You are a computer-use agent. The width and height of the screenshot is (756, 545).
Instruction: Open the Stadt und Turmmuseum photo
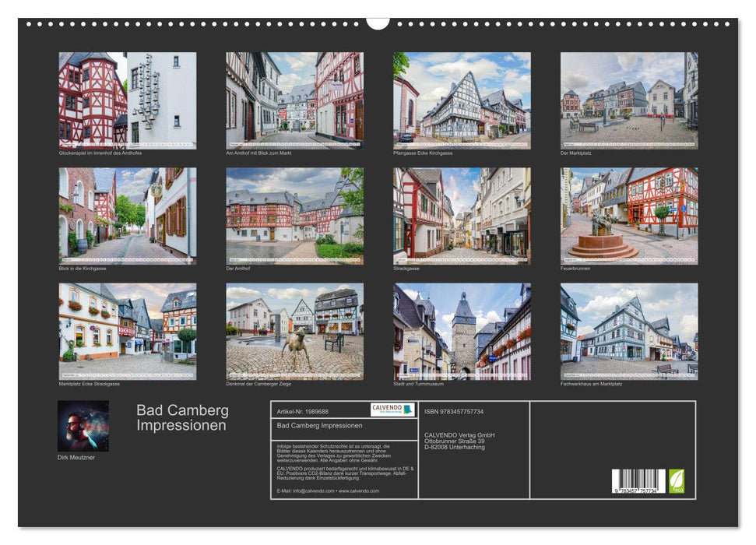tap(462, 331)
